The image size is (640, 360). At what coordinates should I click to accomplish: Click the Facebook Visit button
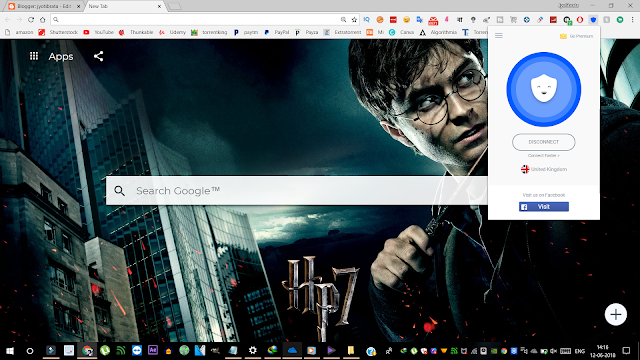(544, 207)
